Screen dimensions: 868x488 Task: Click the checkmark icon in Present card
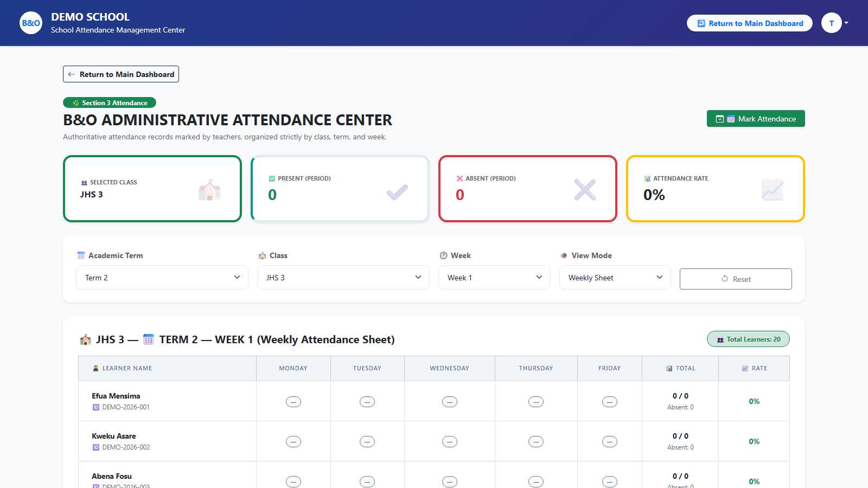pyautogui.click(x=397, y=191)
